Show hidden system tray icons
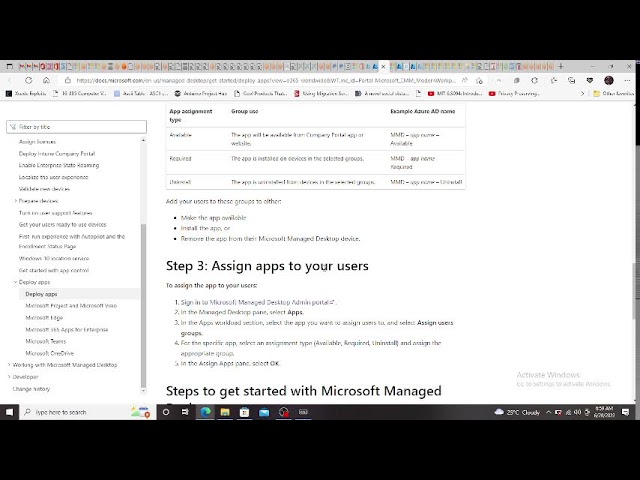The image size is (640, 480). pos(548,412)
